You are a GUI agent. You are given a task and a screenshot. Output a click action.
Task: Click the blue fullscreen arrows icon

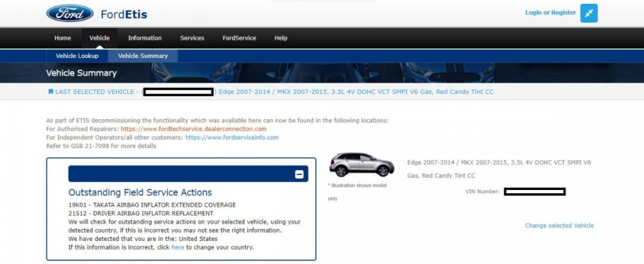(589, 13)
